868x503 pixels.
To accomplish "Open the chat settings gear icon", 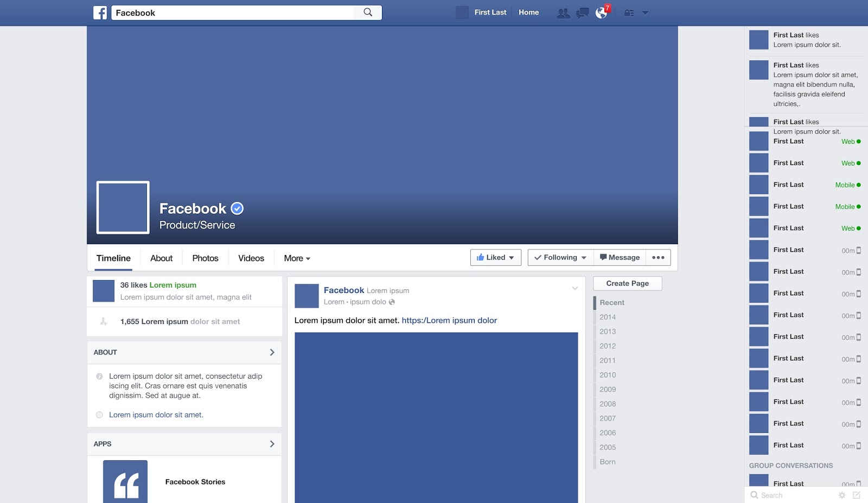I will click(x=842, y=495).
